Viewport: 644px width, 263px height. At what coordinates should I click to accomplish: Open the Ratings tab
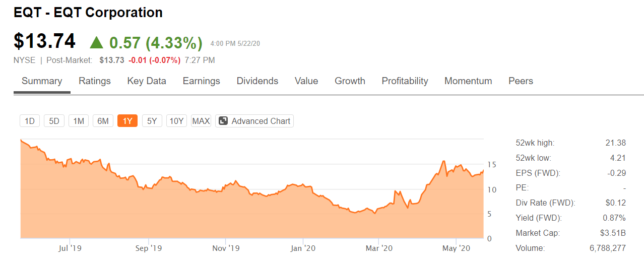click(95, 81)
